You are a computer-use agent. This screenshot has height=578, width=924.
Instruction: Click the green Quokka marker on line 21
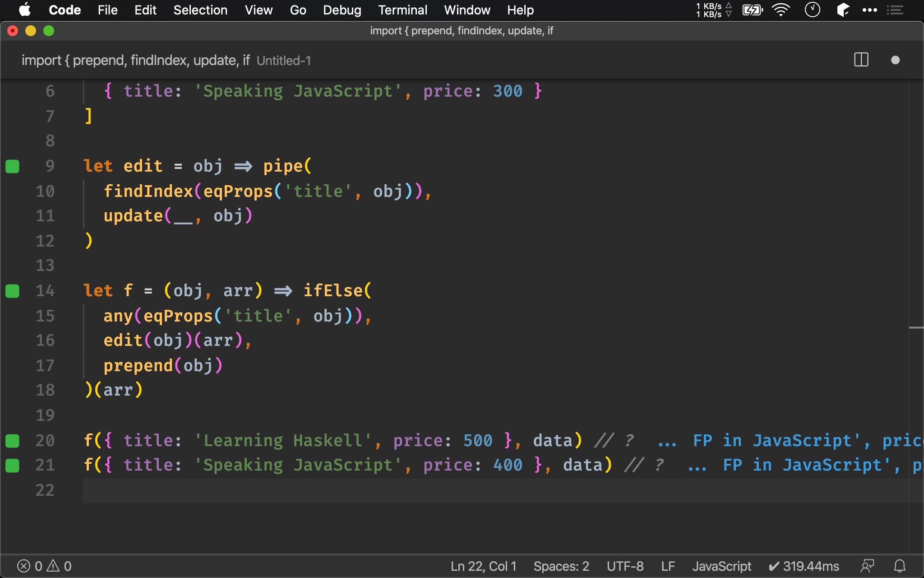pos(12,465)
